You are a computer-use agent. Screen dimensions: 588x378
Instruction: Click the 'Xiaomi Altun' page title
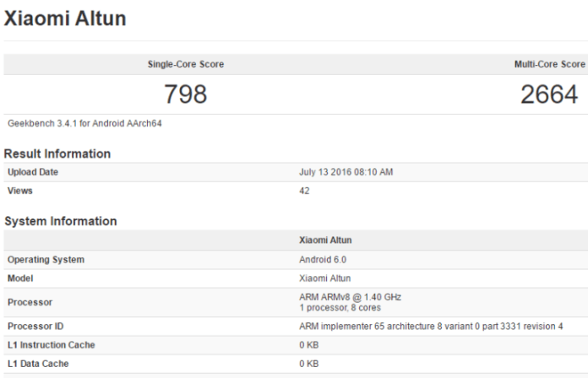click(x=65, y=19)
